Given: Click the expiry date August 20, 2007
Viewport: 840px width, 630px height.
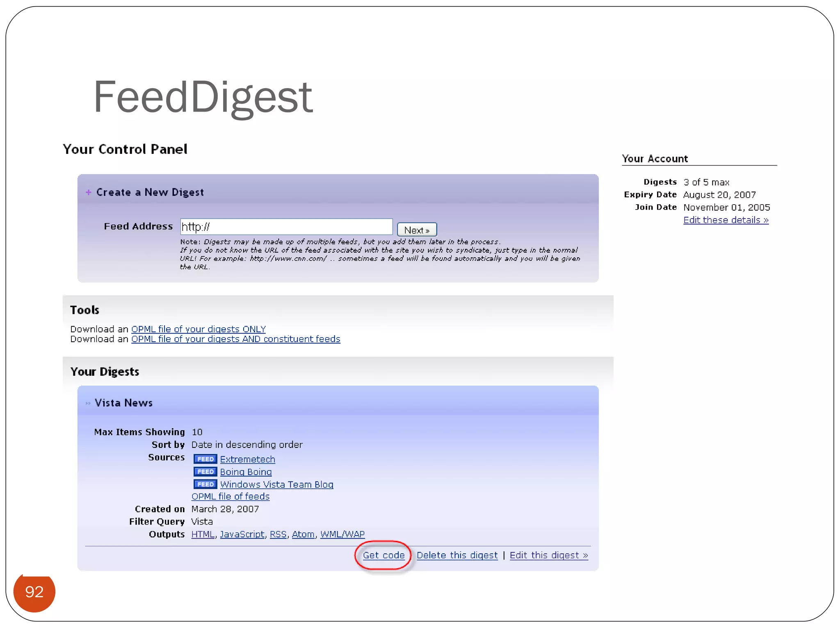Looking at the screenshot, I should pyautogui.click(x=719, y=195).
